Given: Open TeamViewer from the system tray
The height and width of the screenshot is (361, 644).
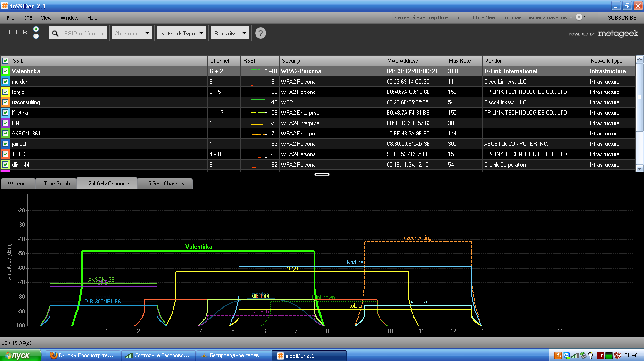Looking at the screenshot, I should pos(566,355).
